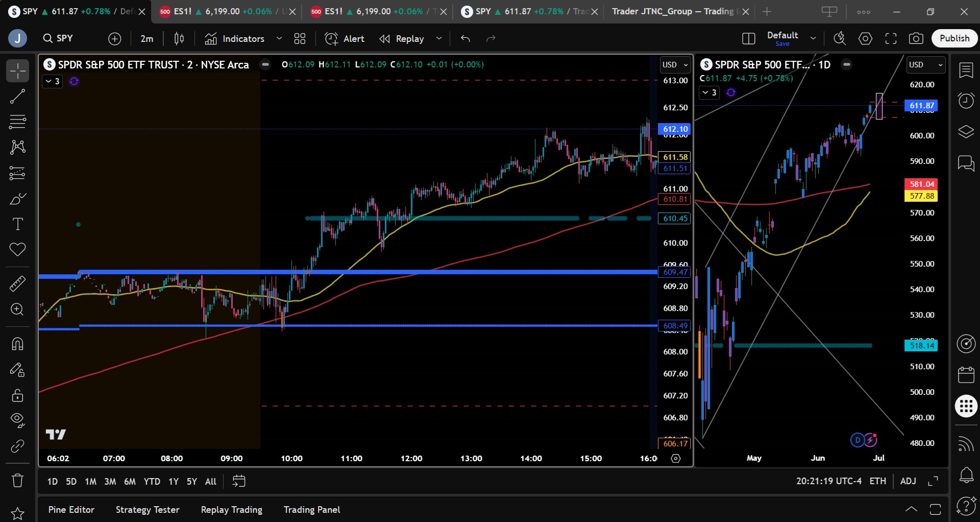Collapse the 2m chart legend indicators
Viewport: 980px width, 522px height.
52,81
